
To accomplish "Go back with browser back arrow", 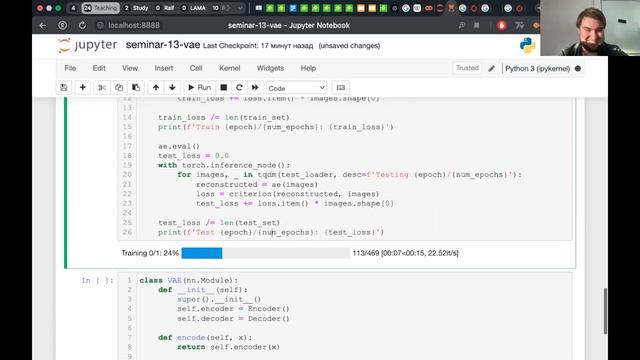I will coord(42,25).
